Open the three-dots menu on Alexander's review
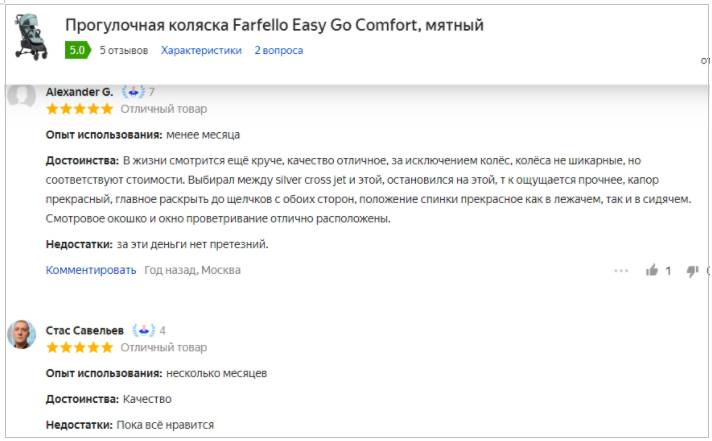 click(x=621, y=270)
